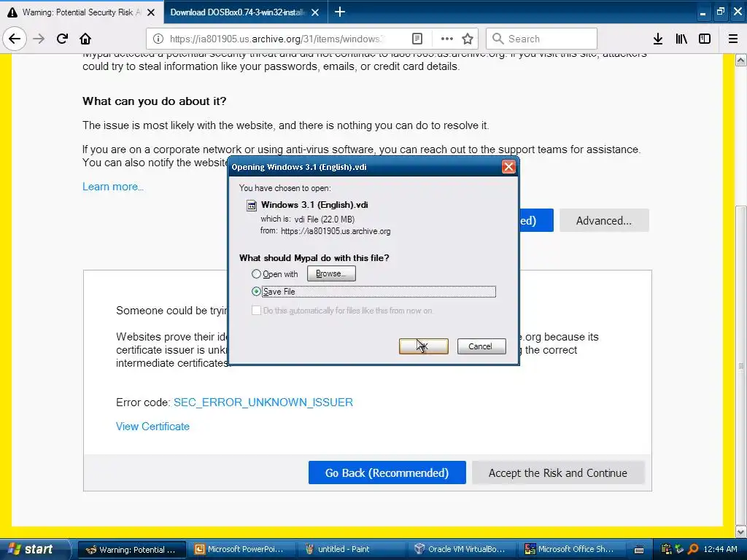This screenshot has height=560, width=747.
Task: Close the Warning: Potential Security Risk tab
Action: (151, 12)
